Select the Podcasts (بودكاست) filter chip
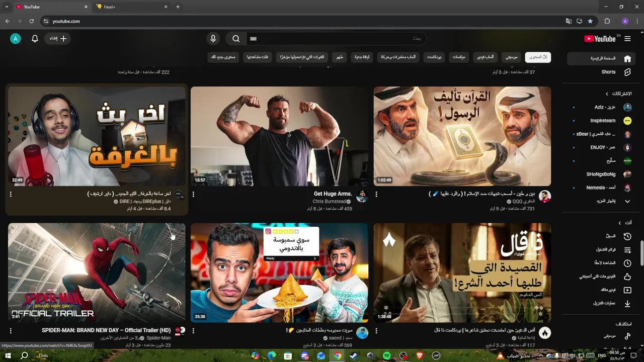This screenshot has width=644, height=362. 434,57
